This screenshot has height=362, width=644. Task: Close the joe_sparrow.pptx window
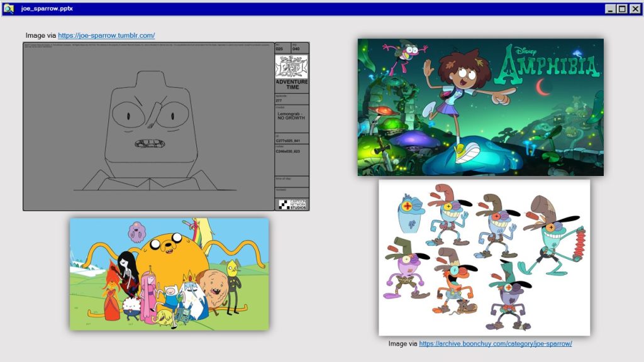[x=635, y=9]
